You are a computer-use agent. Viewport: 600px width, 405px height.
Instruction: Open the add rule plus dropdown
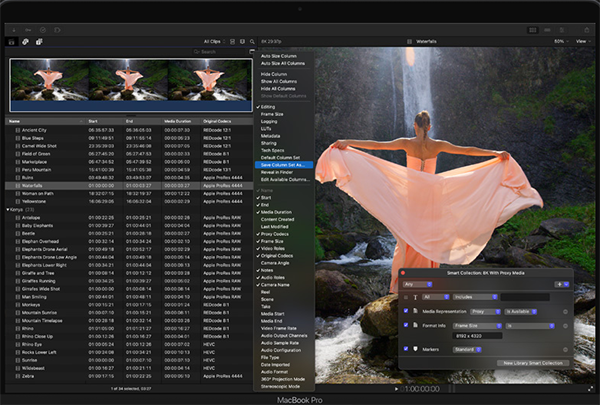(562, 284)
